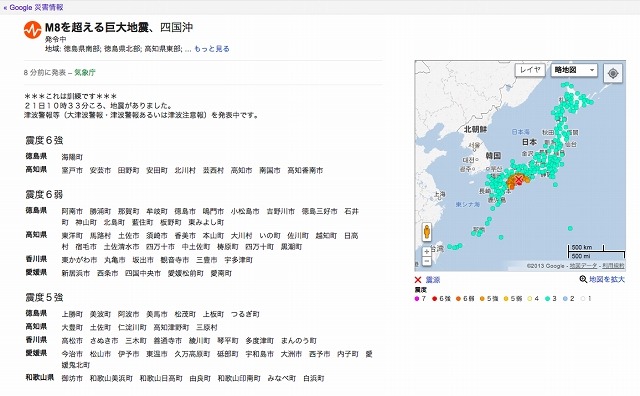Click the town name 土佐清水市
The width and height of the screenshot is (640, 396).
121,247
